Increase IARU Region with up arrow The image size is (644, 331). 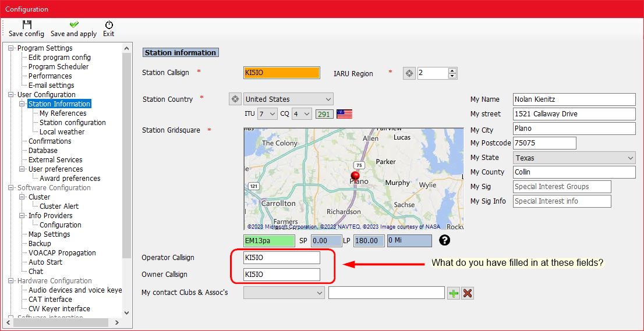pos(452,70)
